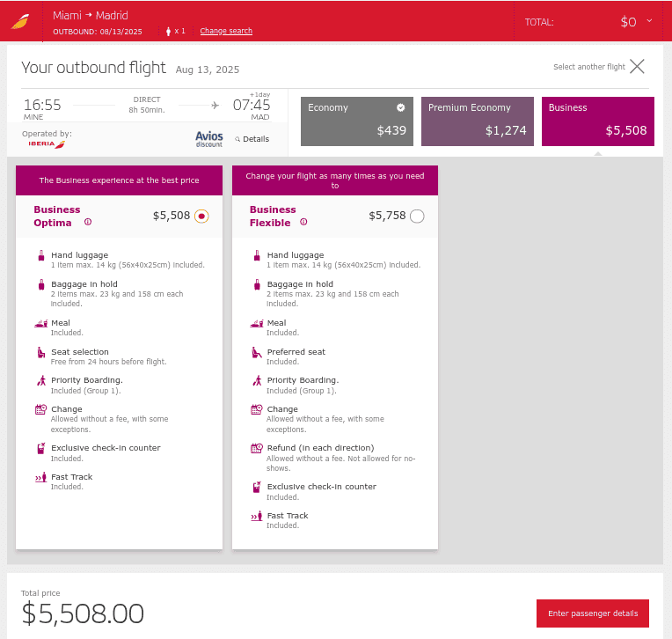Image resolution: width=672 pixels, height=639 pixels.
Task: Click Priority Boarding icon in Business Optima
Action: [x=41, y=380]
